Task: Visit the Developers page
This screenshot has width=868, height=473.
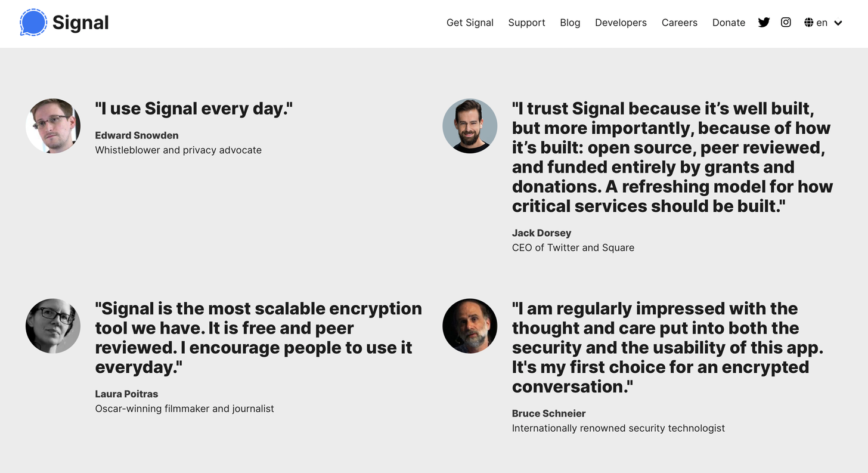Action: [x=621, y=22]
